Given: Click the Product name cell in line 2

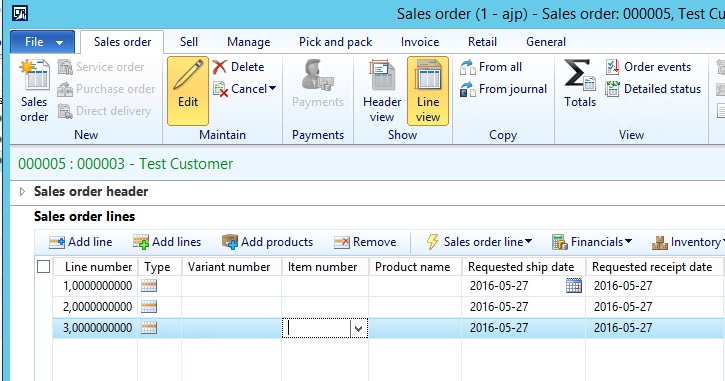Looking at the screenshot, I should 415,307.
